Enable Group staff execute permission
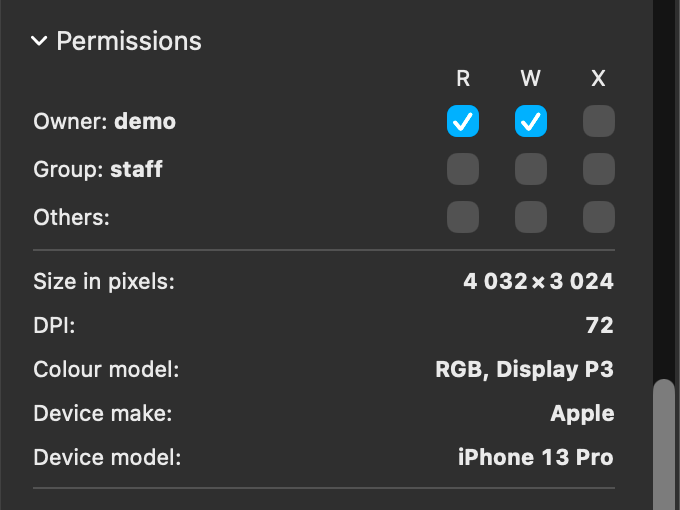 [599, 169]
